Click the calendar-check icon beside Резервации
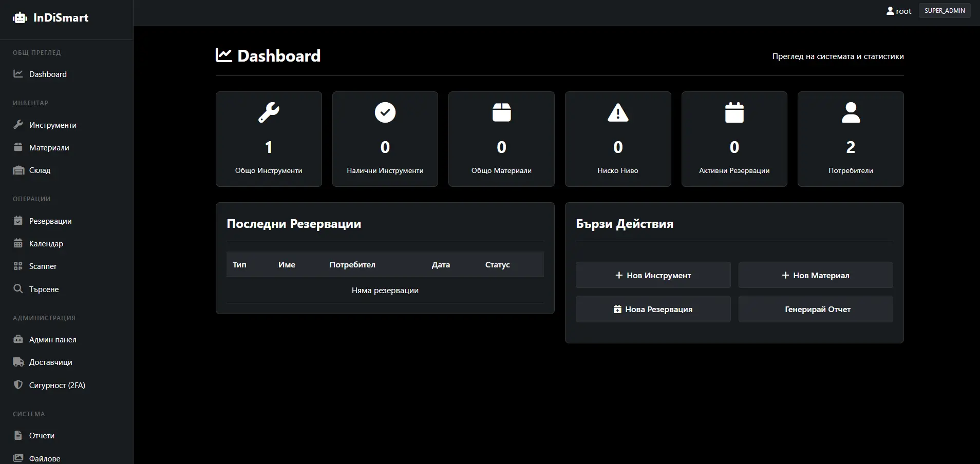The width and height of the screenshot is (980, 464). click(18, 221)
